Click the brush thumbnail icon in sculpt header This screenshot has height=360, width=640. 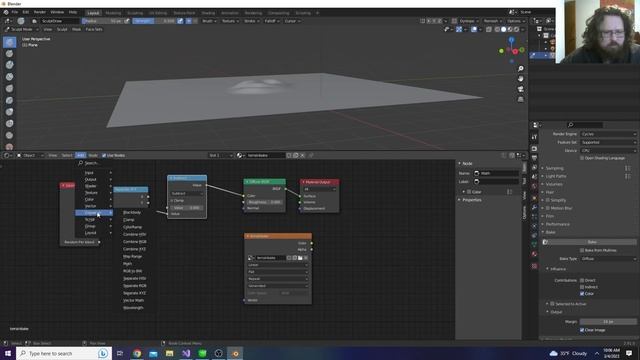pos(21,21)
